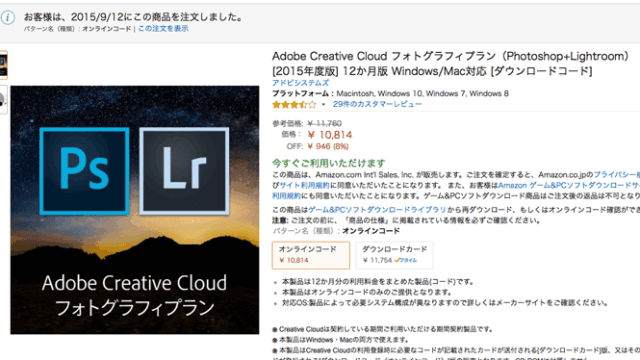
Task: Click the struck-through reference price ¥ 11,760
Action: point(324,123)
